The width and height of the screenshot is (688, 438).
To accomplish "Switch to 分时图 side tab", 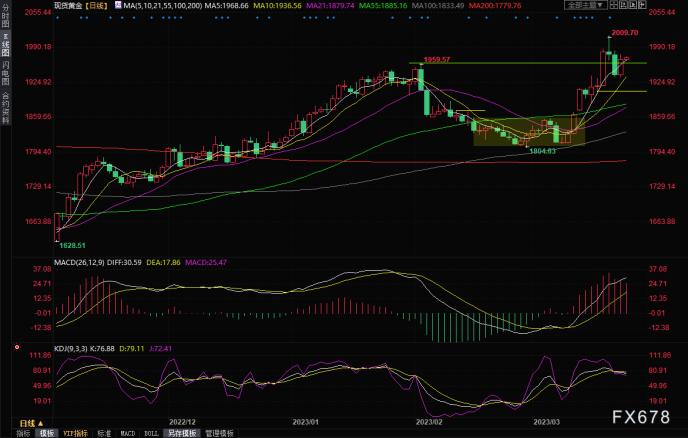I will (5, 17).
